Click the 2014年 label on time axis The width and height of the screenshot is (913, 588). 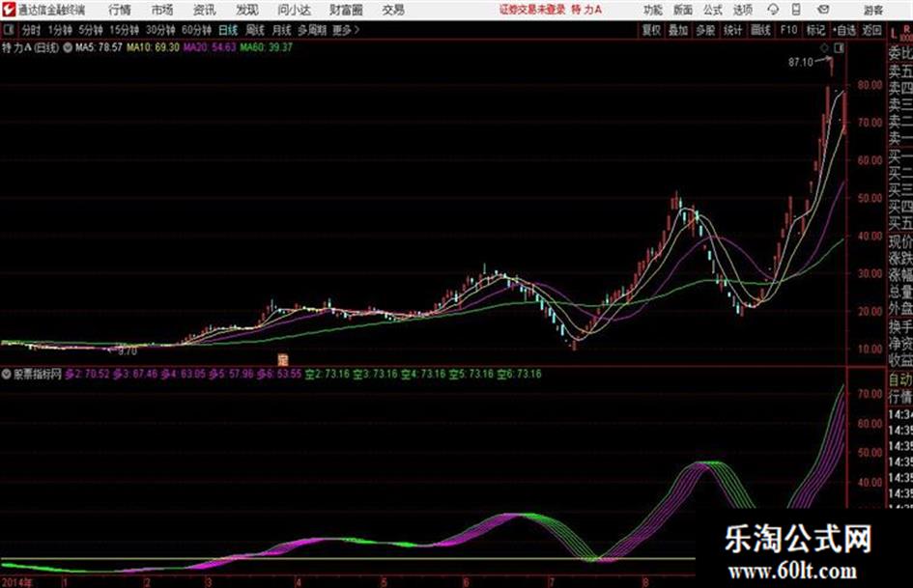17,582
